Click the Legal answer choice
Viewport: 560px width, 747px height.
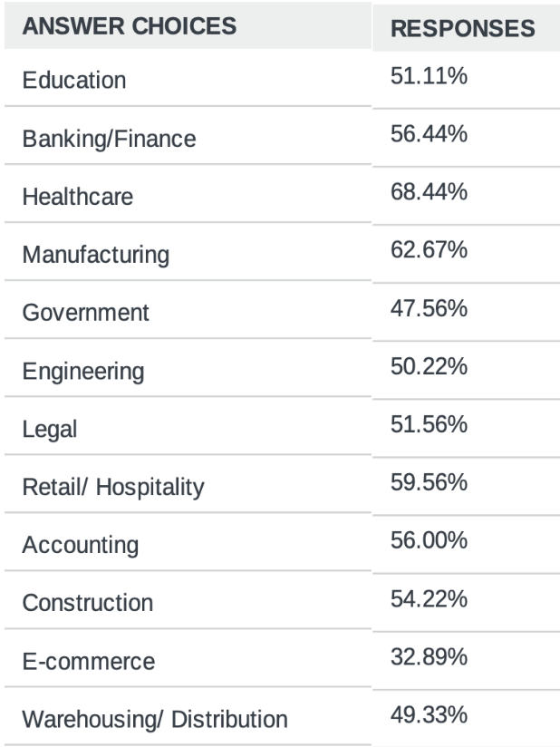coord(49,429)
